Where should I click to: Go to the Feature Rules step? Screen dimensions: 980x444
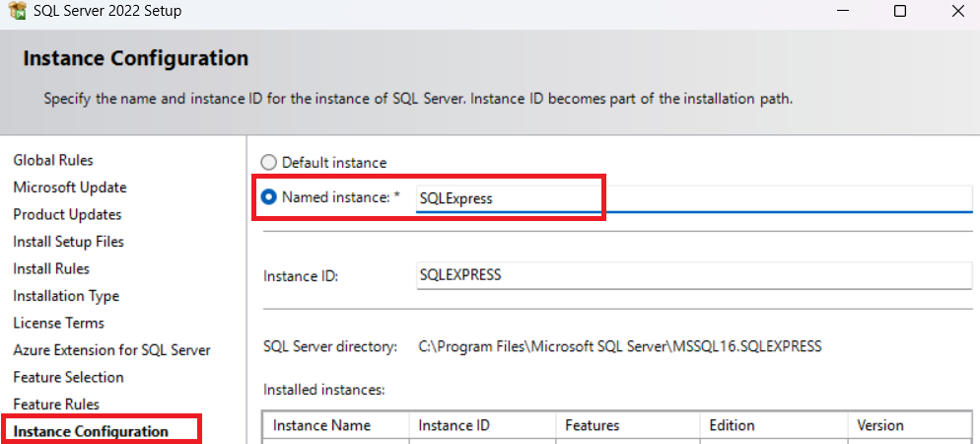point(56,404)
